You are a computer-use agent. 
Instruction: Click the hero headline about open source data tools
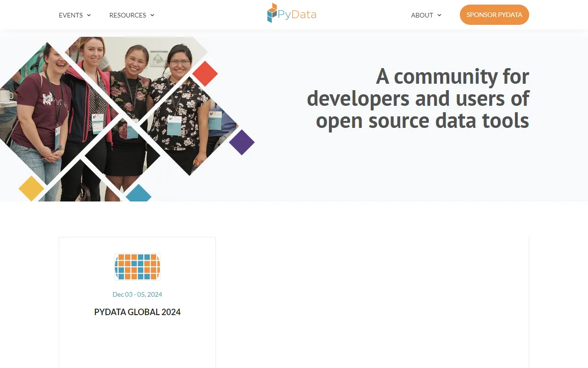tap(418, 98)
